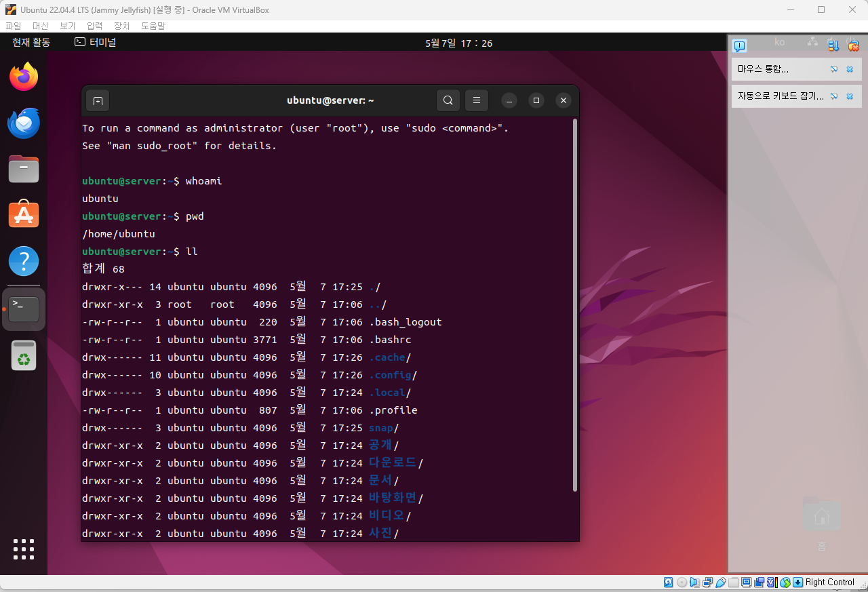868x592 pixels.
Task: Open the Files manager in the dock
Action: click(24, 169)
